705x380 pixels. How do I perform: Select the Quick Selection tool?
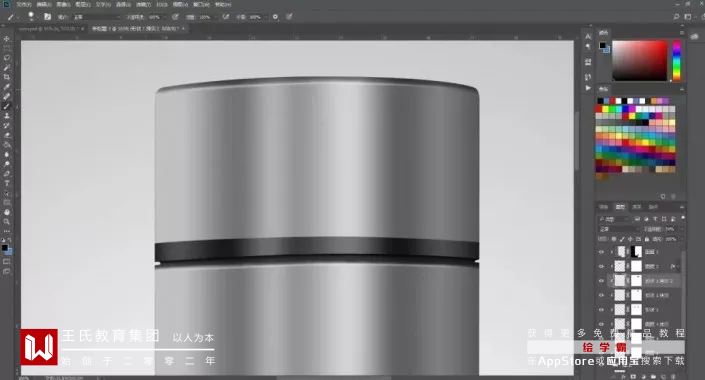point(7,67)
